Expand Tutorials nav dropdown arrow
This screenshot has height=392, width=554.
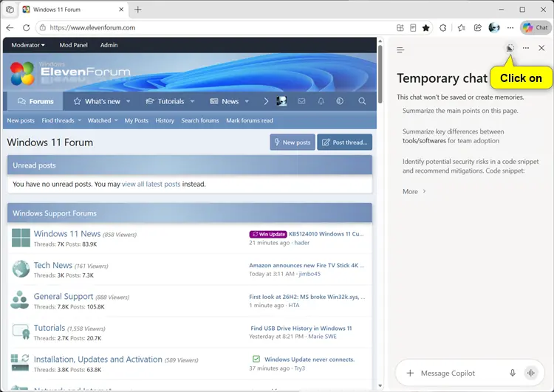[x=193, y=101]
